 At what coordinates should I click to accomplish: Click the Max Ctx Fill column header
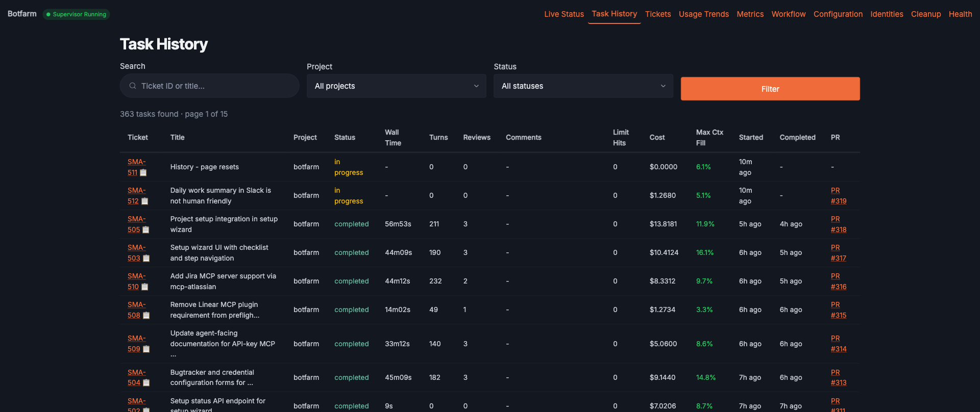point(709,138)
